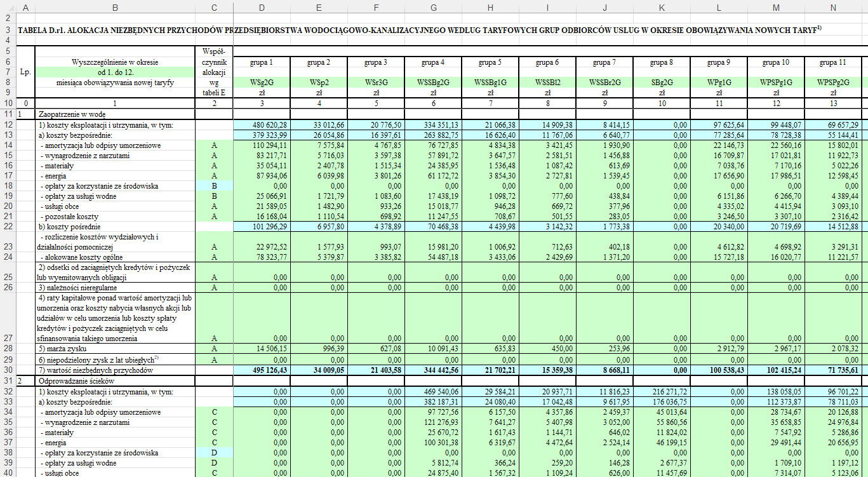Click the select-all corner of the grid
The height and width of the screenshot is (477, 868).
[x=8, y=7]
